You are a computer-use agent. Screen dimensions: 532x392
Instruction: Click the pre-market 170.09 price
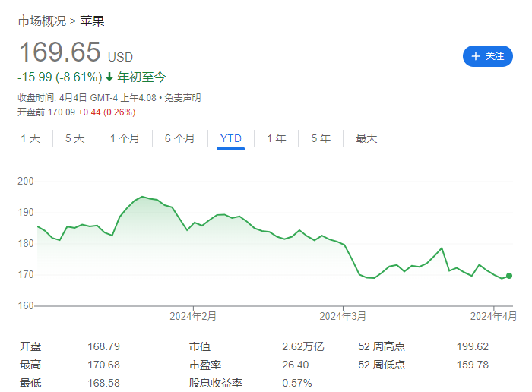click(x=62, y=112)
